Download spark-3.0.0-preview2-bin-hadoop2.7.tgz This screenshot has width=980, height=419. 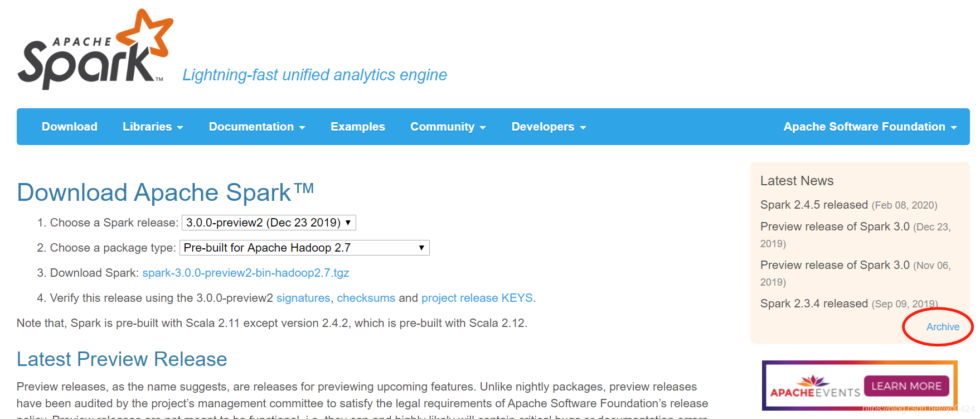point(246,273)
